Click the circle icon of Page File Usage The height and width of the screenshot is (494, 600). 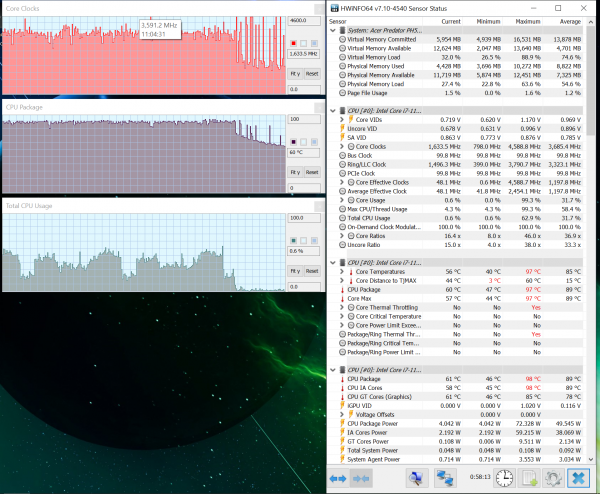point(342,93)
